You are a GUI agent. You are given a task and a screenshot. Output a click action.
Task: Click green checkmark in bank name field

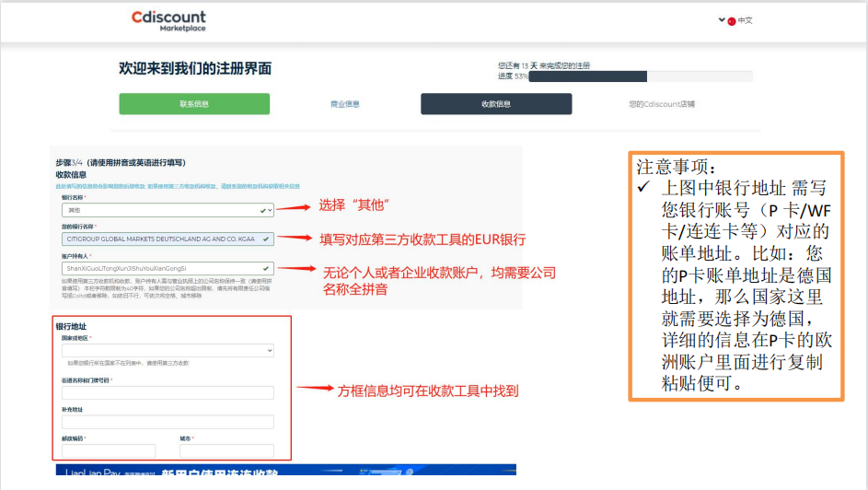(x=266, y=239)
